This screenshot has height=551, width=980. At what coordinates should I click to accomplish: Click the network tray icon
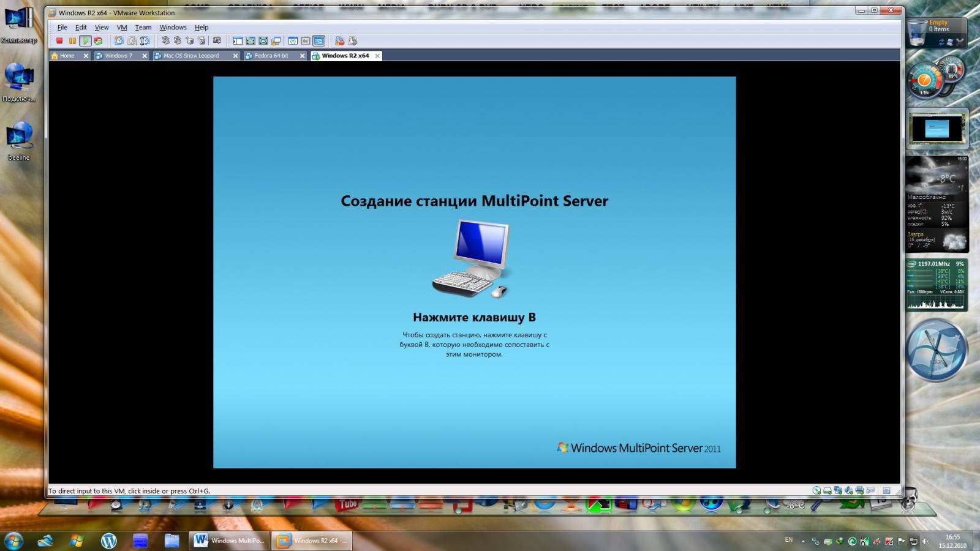913,541
